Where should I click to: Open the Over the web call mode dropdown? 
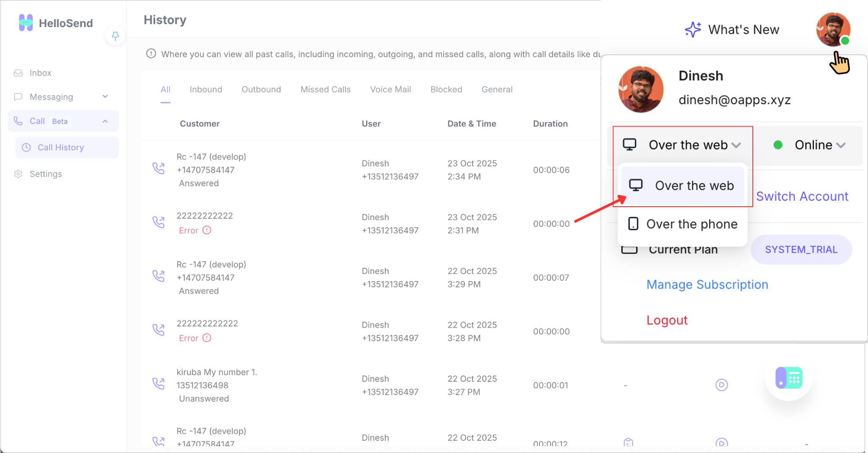coord(682,145)
